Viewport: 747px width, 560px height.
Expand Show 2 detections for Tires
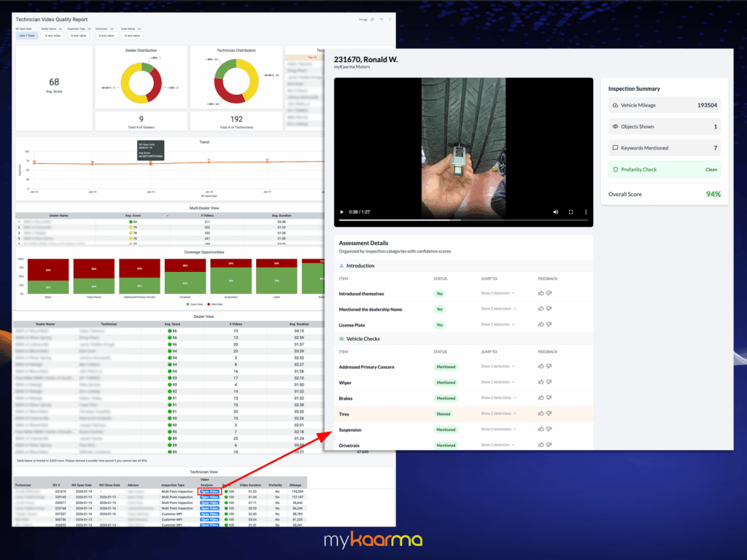coord(498,413)
